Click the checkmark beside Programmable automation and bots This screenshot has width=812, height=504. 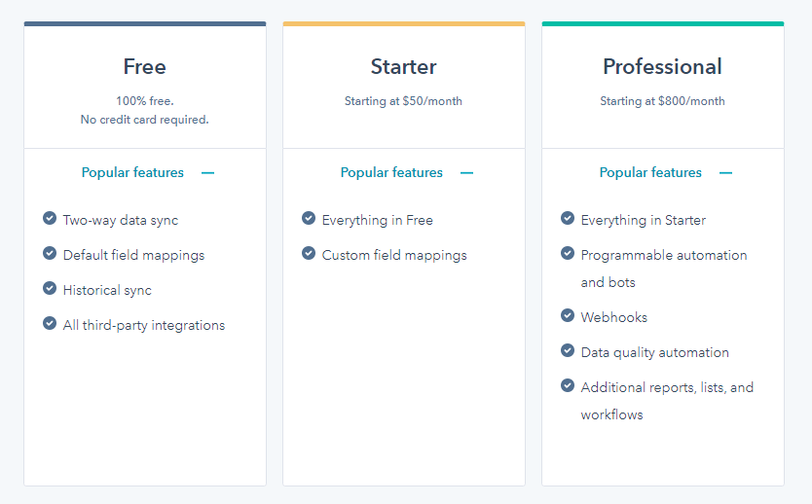click(568, 254)
